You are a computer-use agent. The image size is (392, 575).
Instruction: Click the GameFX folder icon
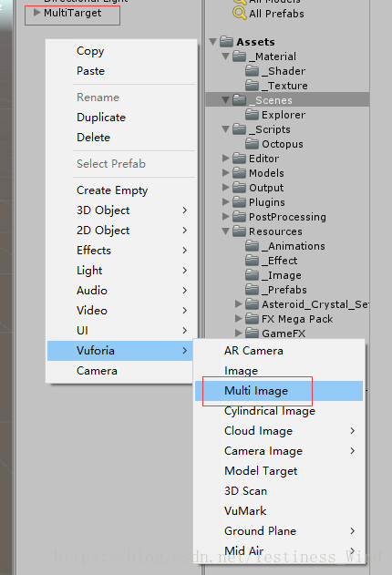pos(252,333)
